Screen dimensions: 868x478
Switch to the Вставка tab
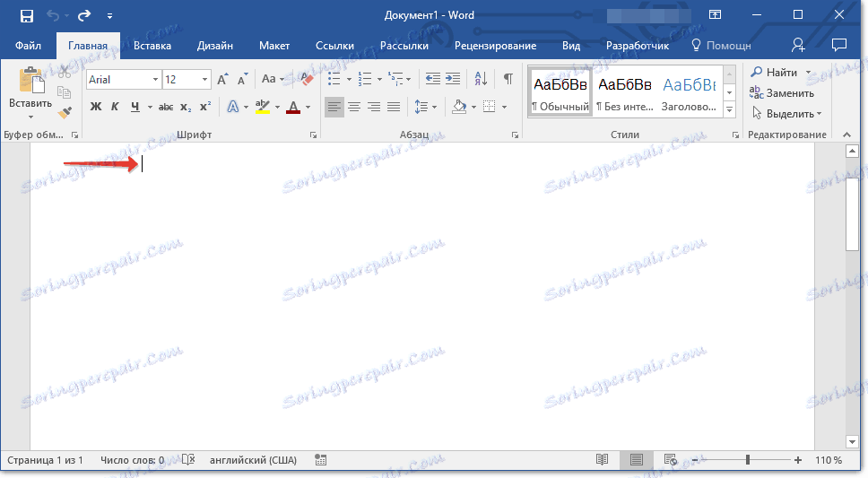pos(152,46)
